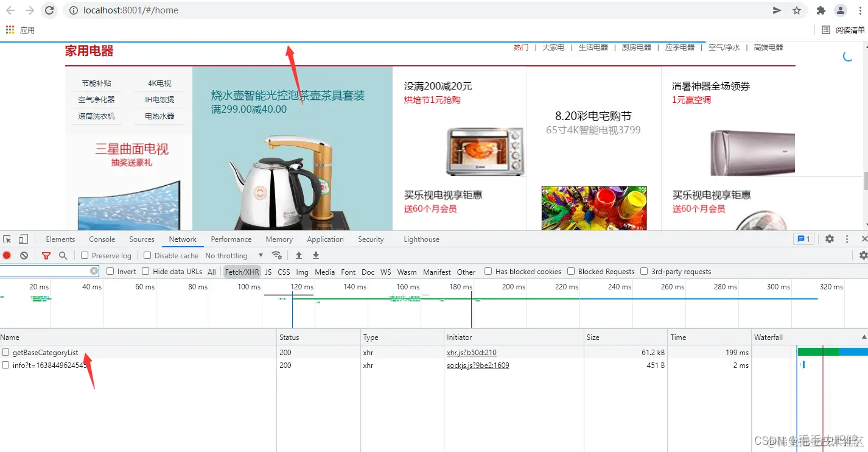The image size is (868, 452).
Task: Open the network request filter funnel
Action: [46, 255]
